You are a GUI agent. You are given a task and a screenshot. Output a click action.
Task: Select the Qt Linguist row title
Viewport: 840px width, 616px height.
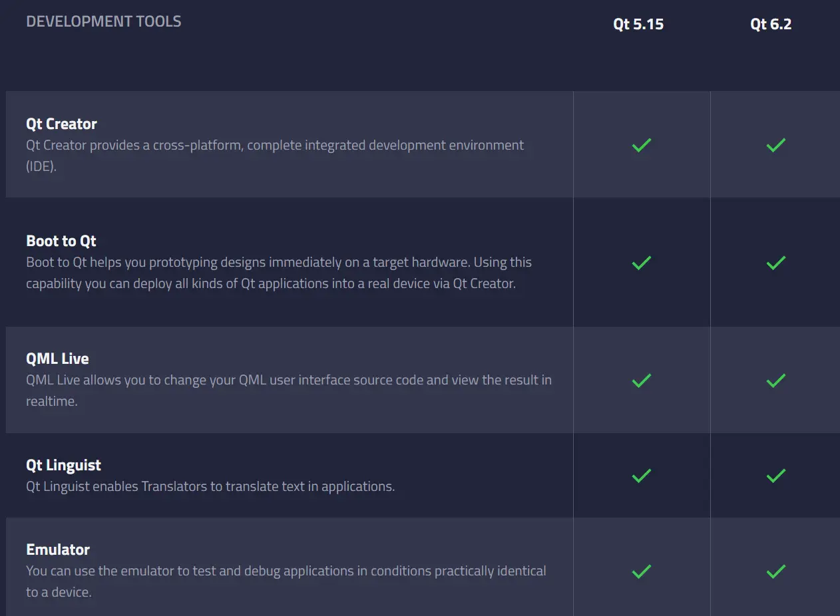[x=64, y=465]
